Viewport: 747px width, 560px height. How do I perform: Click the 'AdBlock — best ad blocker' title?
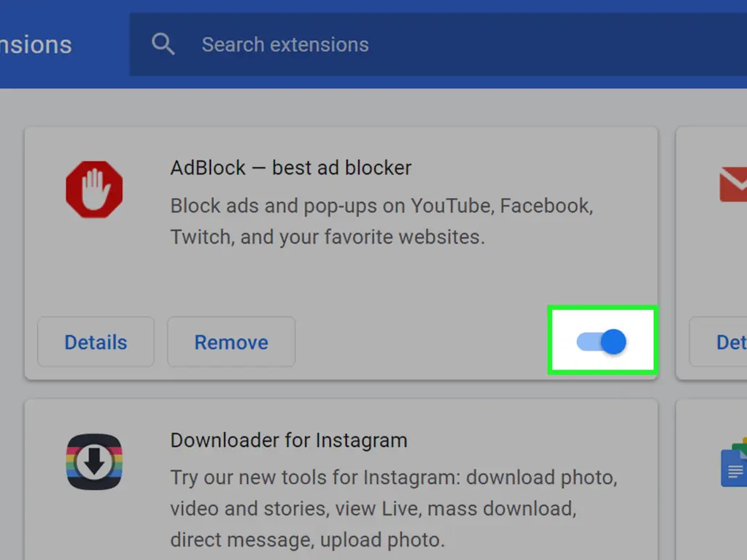(x=290, y=168)
